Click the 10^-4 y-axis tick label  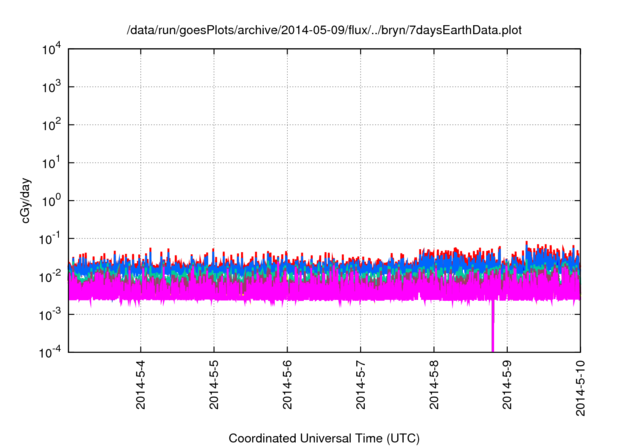point(50,352)
